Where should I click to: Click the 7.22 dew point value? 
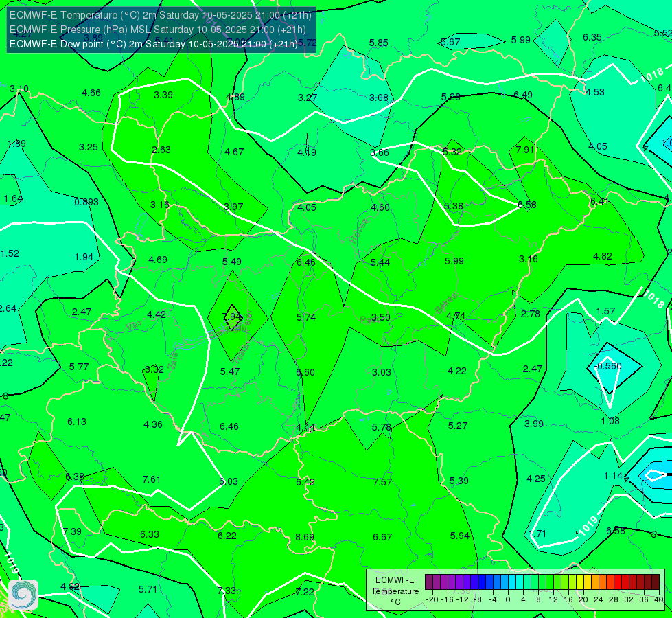coord(305,592)
